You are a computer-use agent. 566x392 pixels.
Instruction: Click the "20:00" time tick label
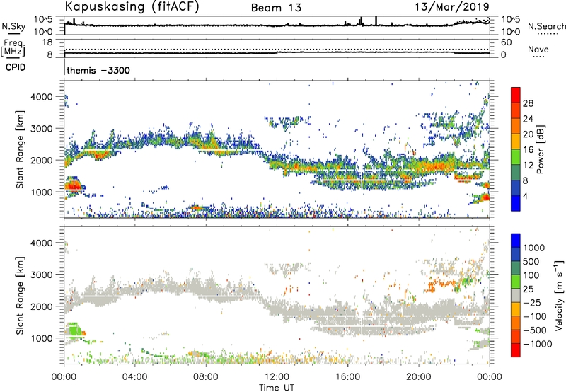click(418, 377)
